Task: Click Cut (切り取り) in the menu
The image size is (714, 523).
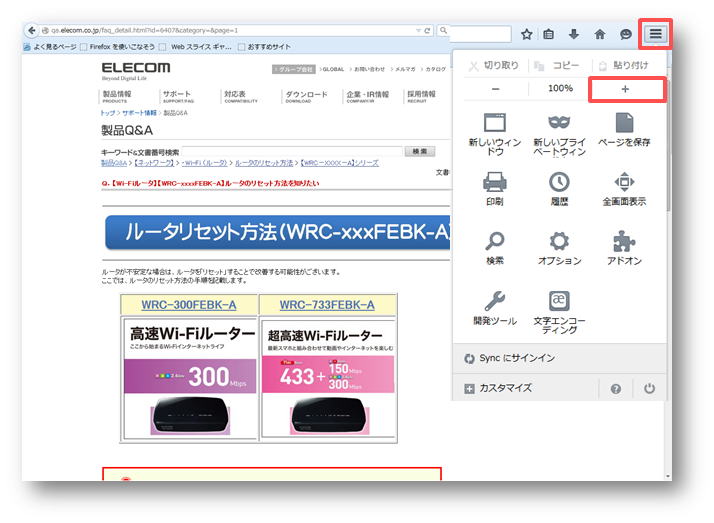Action: click(x=494, y=66)
